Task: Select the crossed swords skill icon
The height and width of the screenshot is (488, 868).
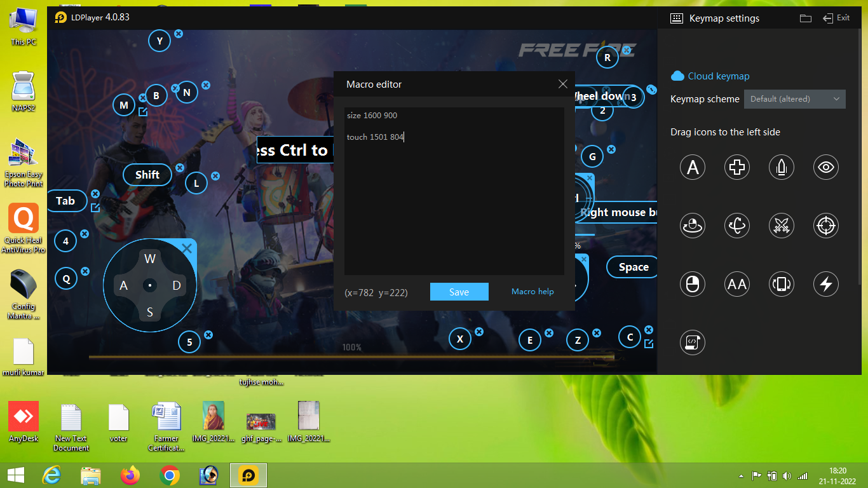Action: point(782,226)
